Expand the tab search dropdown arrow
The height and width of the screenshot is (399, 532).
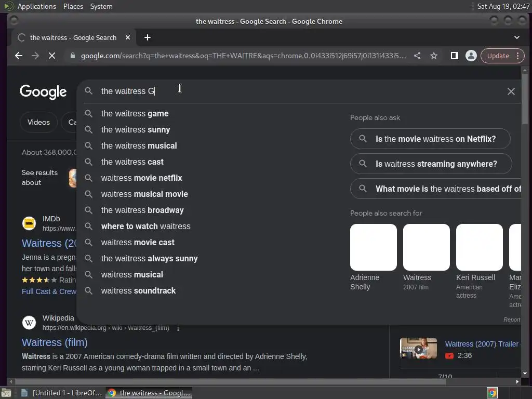click(x=517, y=37)
